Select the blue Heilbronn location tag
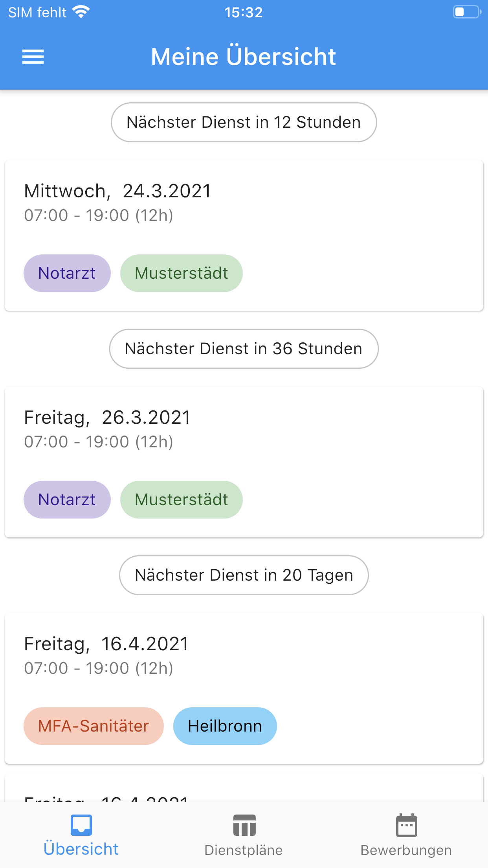This screenshot has height=868, width=488. (x=225, y=726)
